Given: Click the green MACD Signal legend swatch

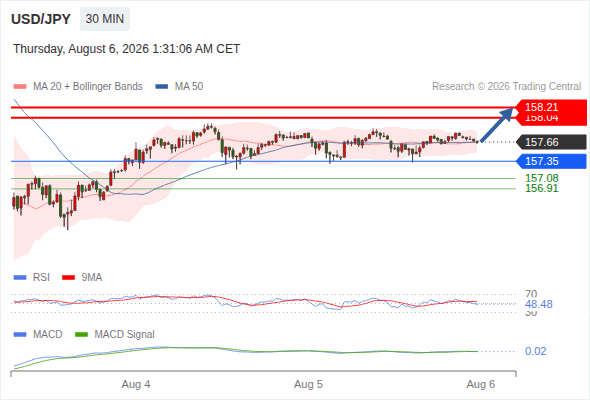Looking at the screenshot, I should click(81, 335).
